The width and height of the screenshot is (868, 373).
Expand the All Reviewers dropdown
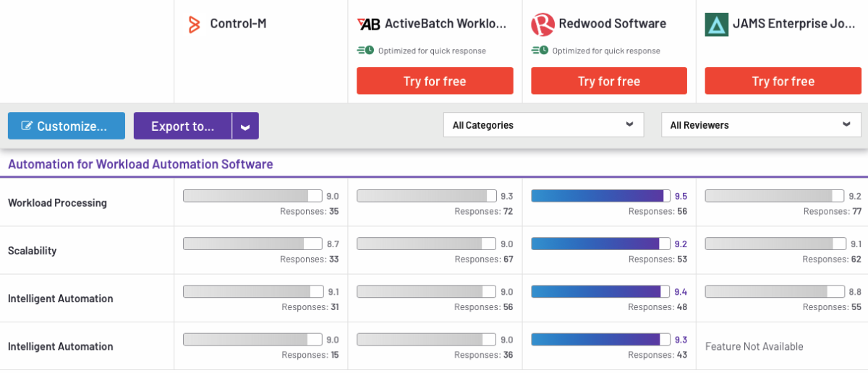click(761, 125)
